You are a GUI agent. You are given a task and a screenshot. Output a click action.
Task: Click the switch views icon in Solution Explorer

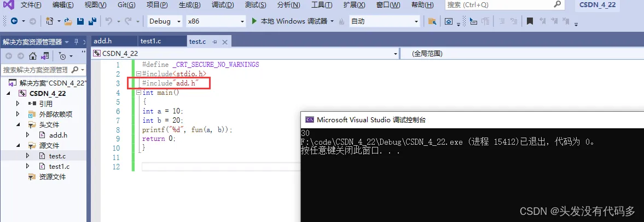pyautogui.click(x=45, y=56)
